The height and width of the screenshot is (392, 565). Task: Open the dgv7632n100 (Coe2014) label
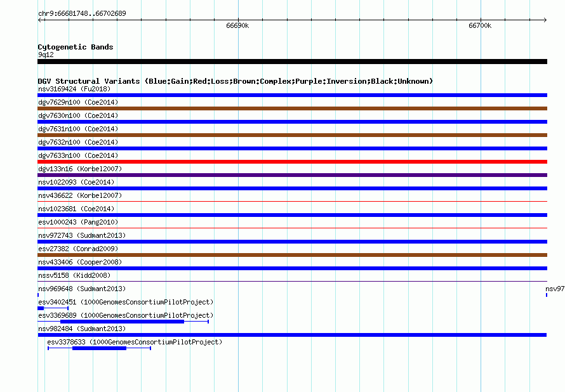(78, 142)
